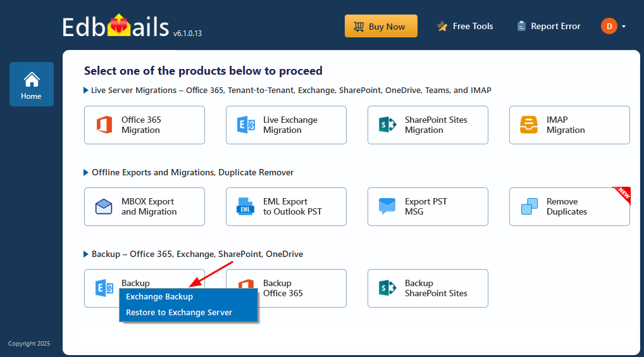The height and width of the screenshot is (357, 644).
Task: Click the EML Export file icon
Action: tap(245, 206)
